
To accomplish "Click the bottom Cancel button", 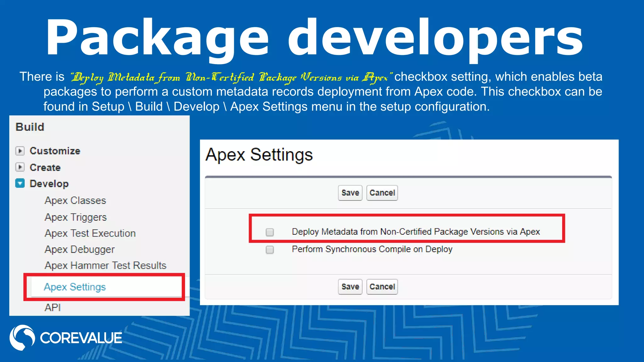I will [382, 287].
